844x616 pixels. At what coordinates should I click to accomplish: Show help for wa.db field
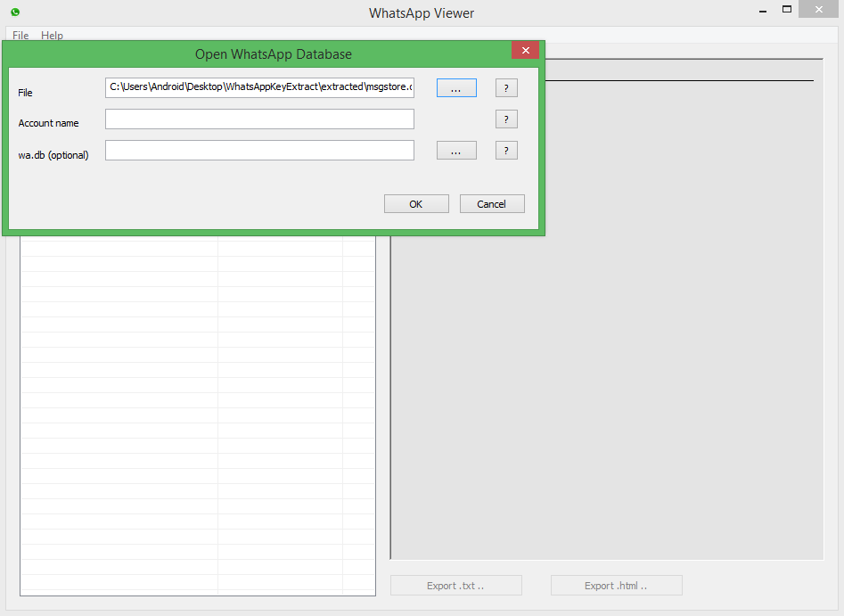click(x=506, y=151)
